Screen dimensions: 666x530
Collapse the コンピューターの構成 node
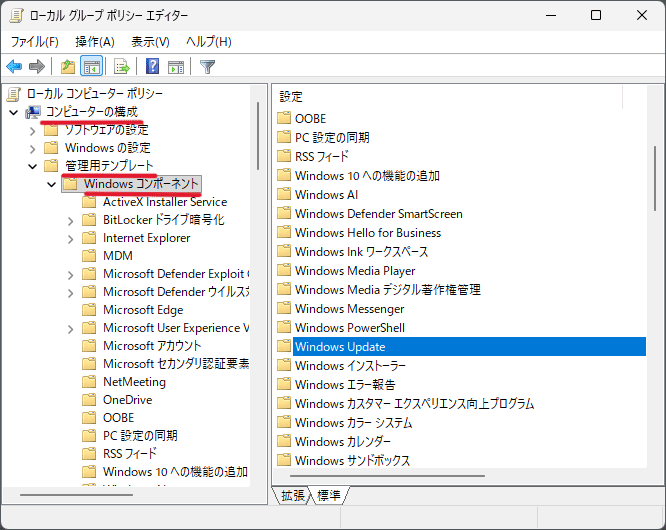14,113
